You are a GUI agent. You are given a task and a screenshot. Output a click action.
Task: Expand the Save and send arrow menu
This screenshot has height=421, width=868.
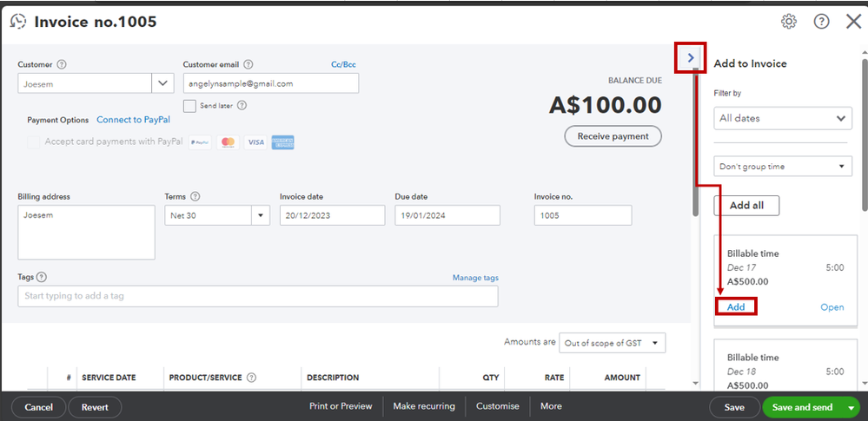point(851,408)
